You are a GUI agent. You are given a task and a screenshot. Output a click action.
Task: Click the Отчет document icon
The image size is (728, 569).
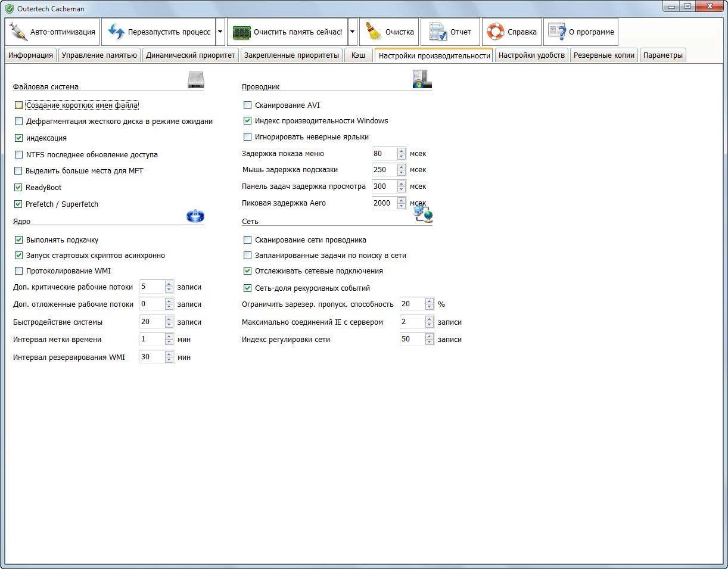[438, 32]
